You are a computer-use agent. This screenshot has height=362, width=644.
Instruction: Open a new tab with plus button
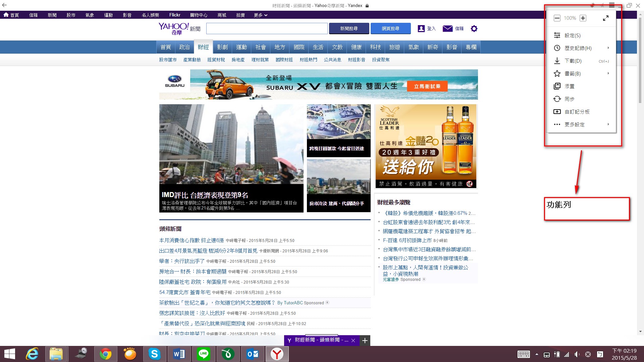pyautogui.click(x=365, y=341)
